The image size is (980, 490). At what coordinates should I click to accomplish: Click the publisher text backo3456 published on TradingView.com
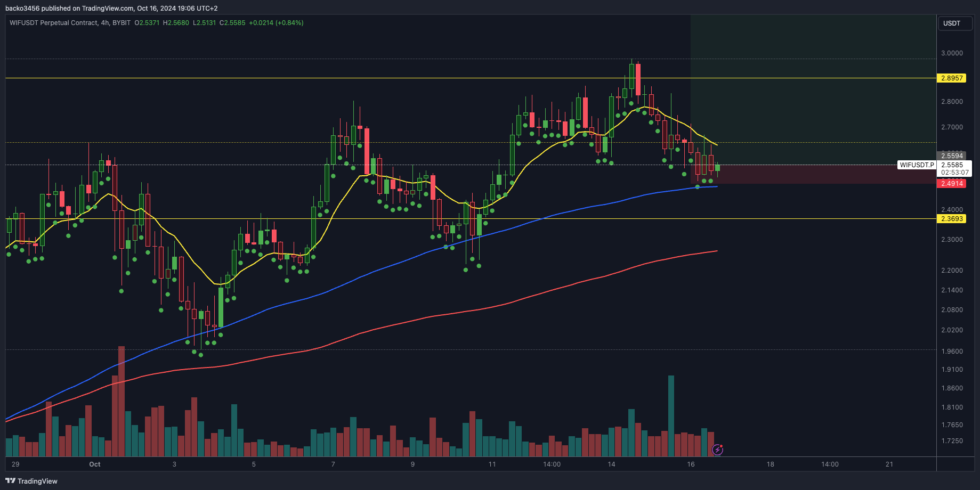point(69,9)
